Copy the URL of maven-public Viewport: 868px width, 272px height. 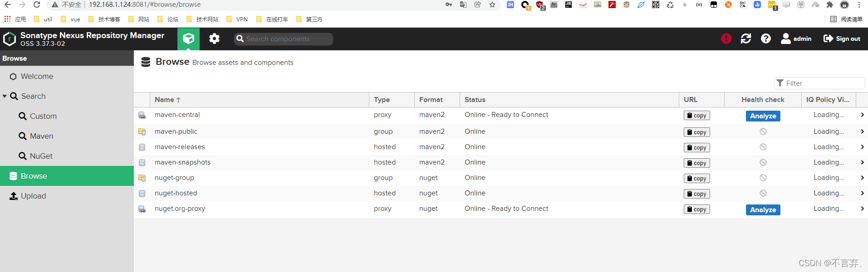[x=697, y=132]
